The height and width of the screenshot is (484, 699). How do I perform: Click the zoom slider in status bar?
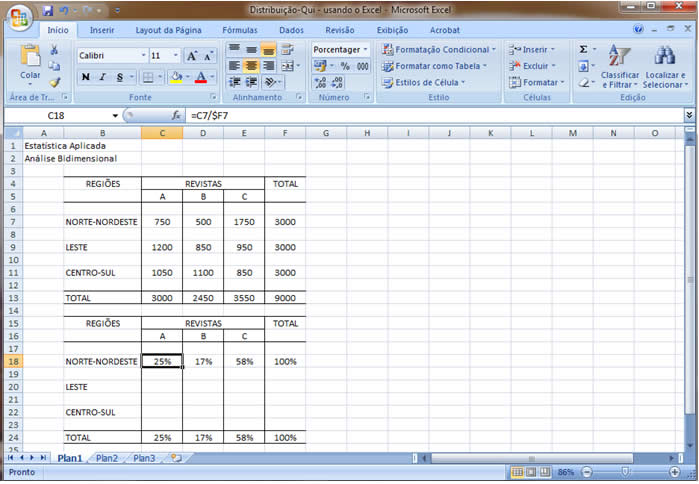pos(625,471)
